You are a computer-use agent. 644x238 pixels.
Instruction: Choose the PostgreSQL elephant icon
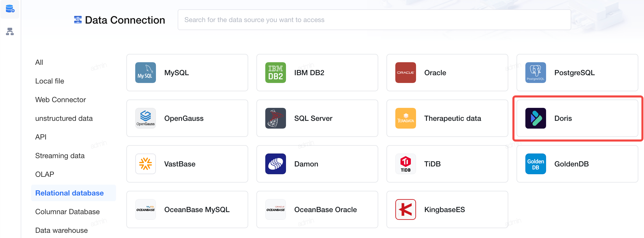tap(536, 73)
